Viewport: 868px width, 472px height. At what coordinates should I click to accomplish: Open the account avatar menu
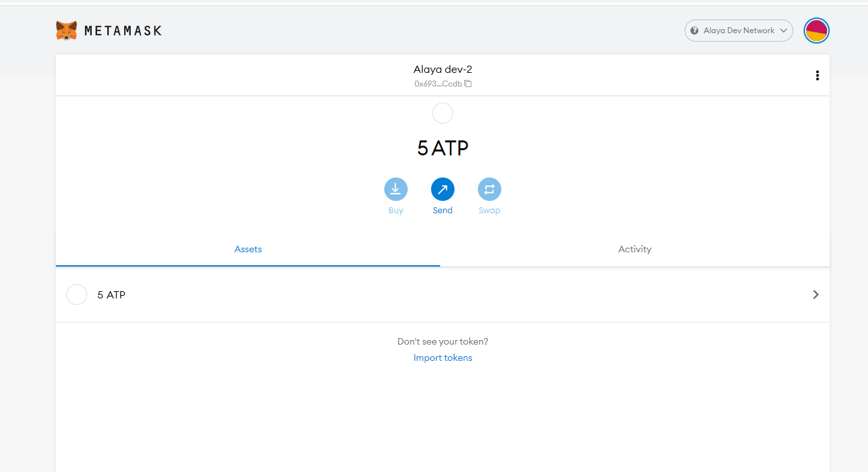tap(816, 31)
